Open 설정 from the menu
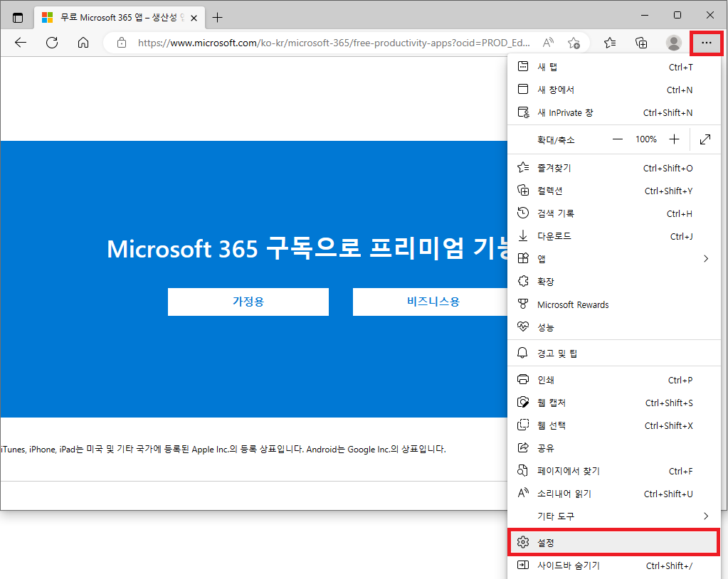The image size is (728, 579). [x=614, y=542]
